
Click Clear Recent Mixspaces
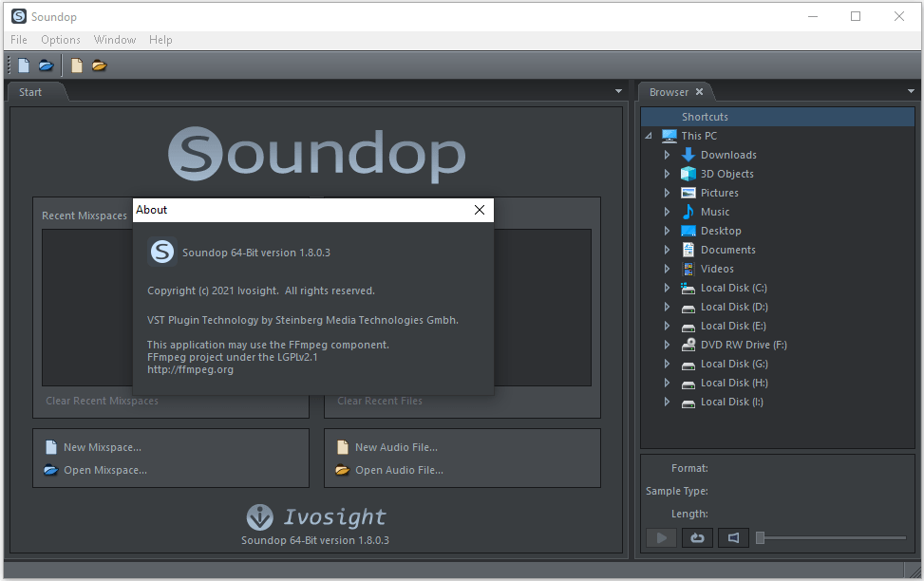tap(102, 401)
